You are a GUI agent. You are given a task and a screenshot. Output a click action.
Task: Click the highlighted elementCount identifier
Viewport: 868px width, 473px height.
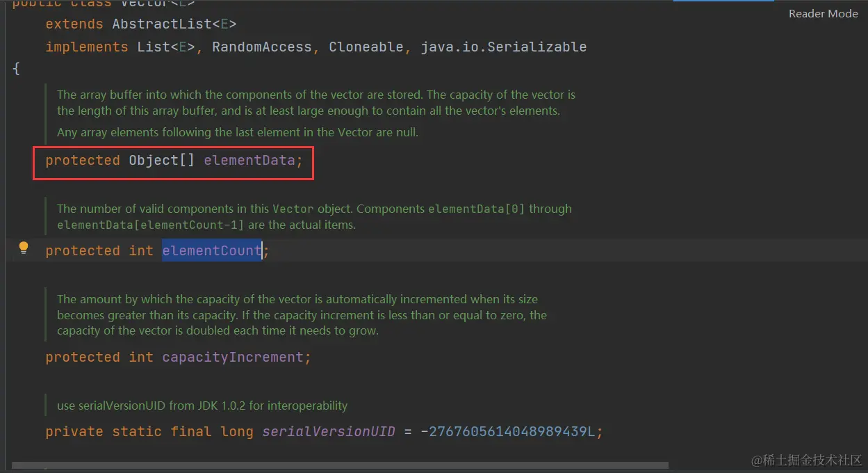(x=212, y=250)
